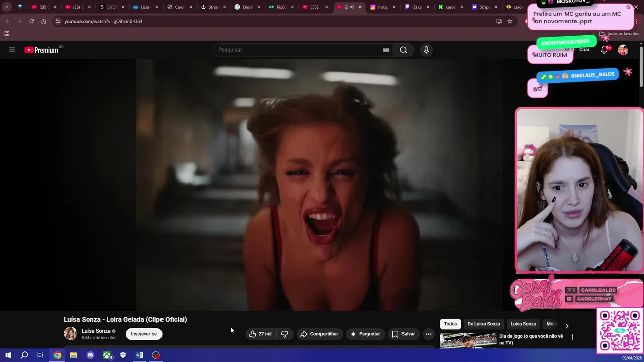Select the 'Luísa Sonza' filter chip
This screenshot has height=362, width=644.
point(523,324)
